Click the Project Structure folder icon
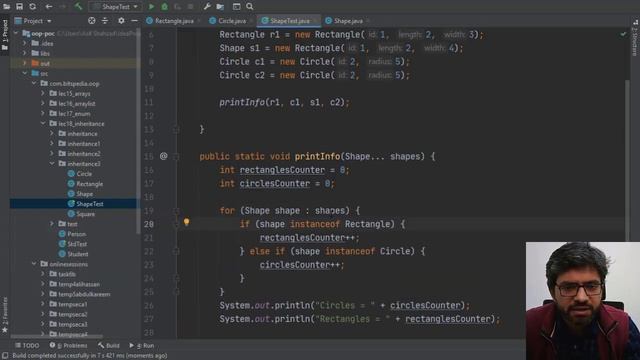640x360 pixels. [x=220, y=7]
